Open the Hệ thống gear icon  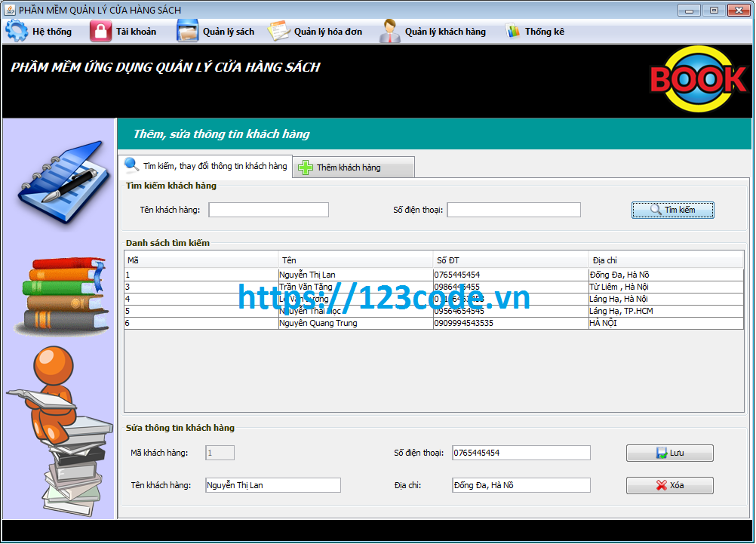tap(15, 30)
